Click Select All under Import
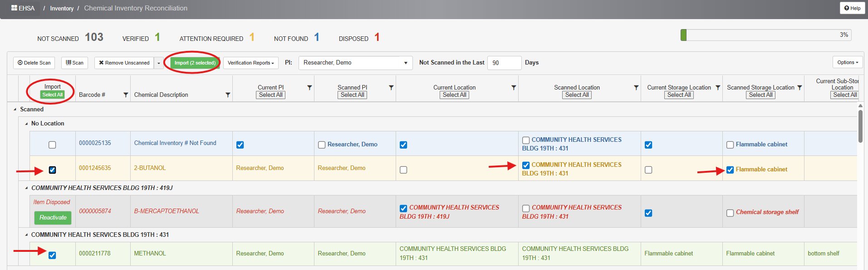Viewport: 868px width, 270px height. coord(52,95)
